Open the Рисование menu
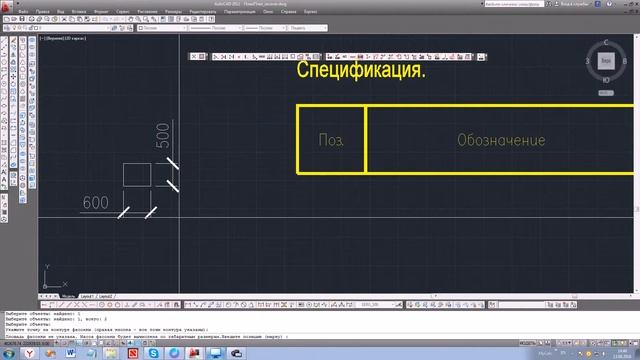640x360 pixels. click(147, 11)
